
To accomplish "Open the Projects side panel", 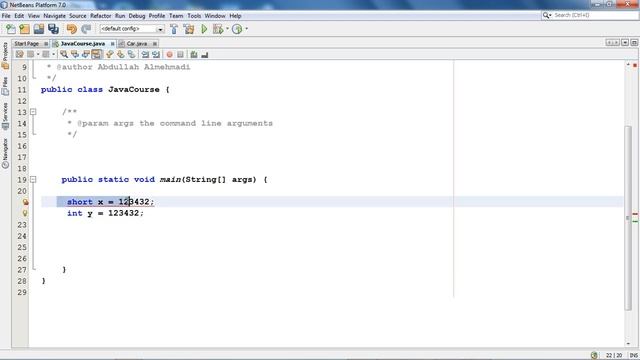I will pyautogui.click(x=5, y=55).
